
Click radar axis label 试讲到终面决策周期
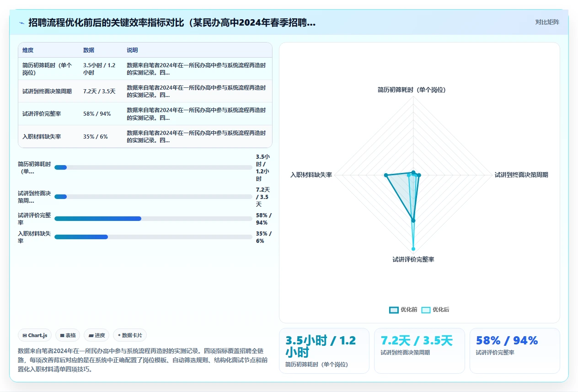(521, 175)
